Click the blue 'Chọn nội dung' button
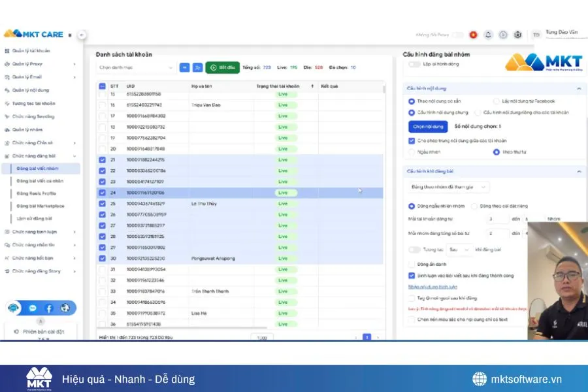 click(428, 126)
